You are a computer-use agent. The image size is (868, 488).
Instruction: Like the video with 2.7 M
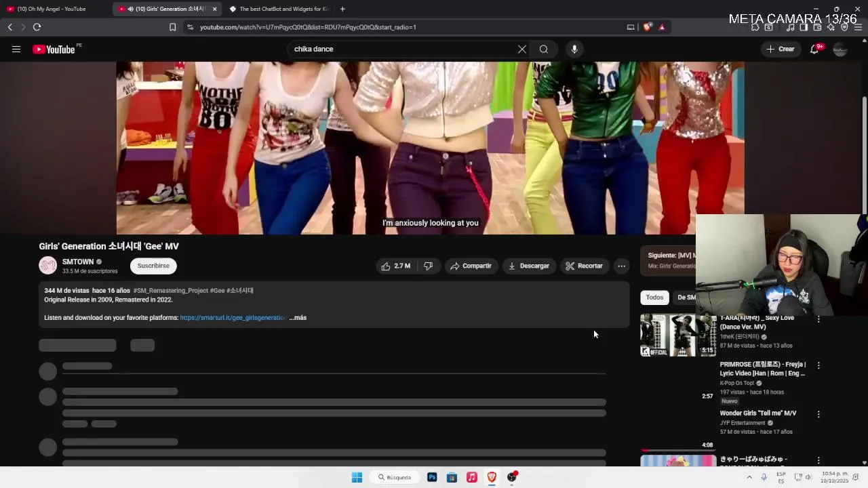tap(396, 266)
